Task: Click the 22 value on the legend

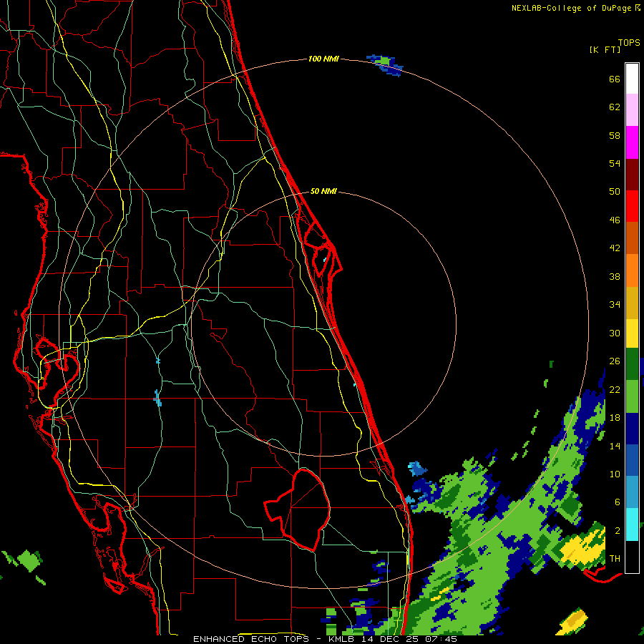Action: click(615, 389)
